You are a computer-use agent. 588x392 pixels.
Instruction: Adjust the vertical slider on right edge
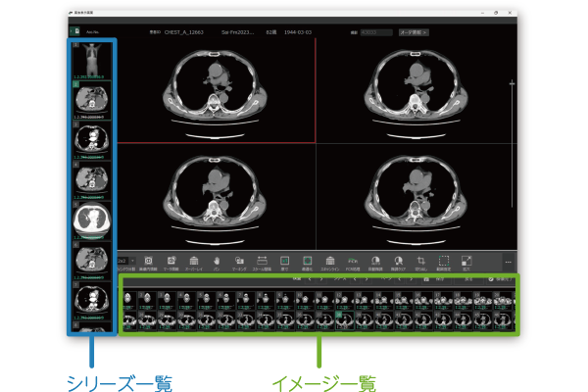tap(512, 85)
